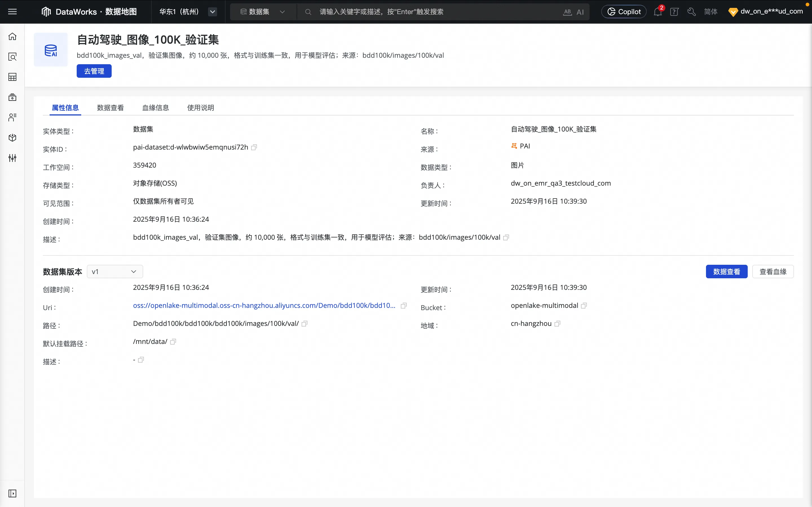Click the 去管理 button

pyautogui.click(x=94, y=71)
